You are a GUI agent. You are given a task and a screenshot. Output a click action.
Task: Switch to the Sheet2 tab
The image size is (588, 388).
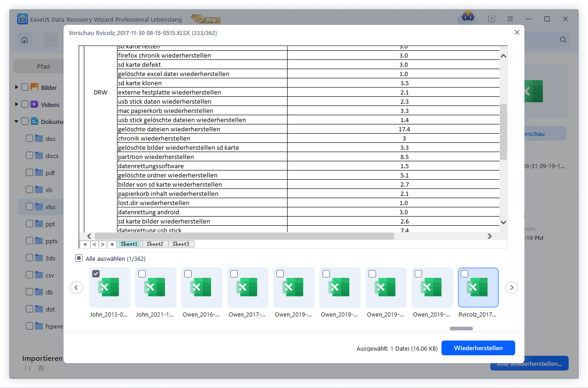tap(155, 244)
